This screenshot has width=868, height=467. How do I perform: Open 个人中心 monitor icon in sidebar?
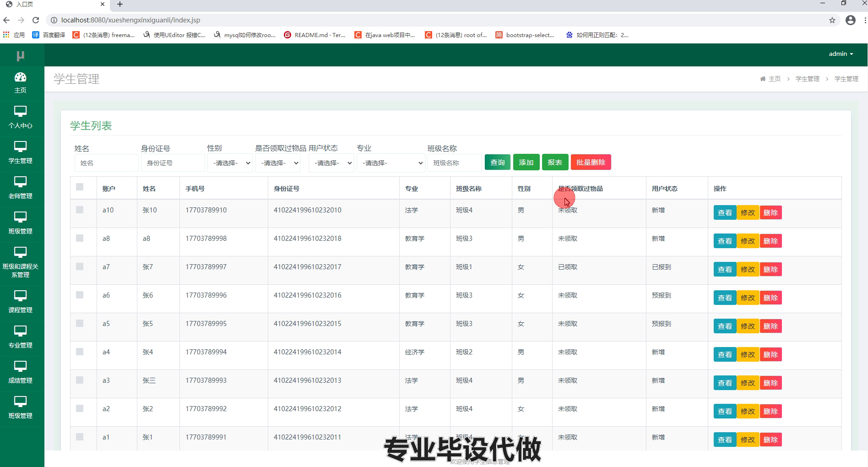pyautogui.click(x=21, y=111)
